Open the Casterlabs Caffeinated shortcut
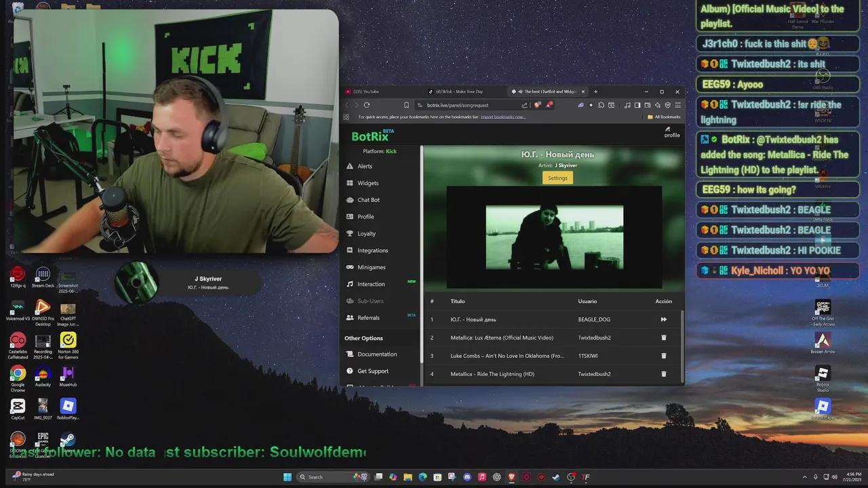 click(18, 346)
